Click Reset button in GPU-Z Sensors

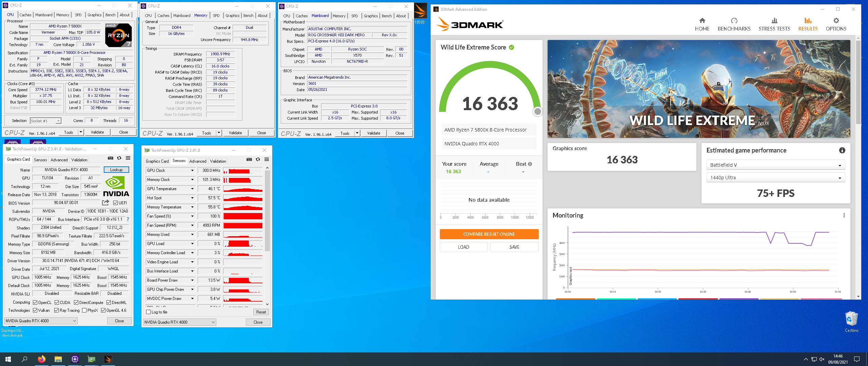(261, 312)
